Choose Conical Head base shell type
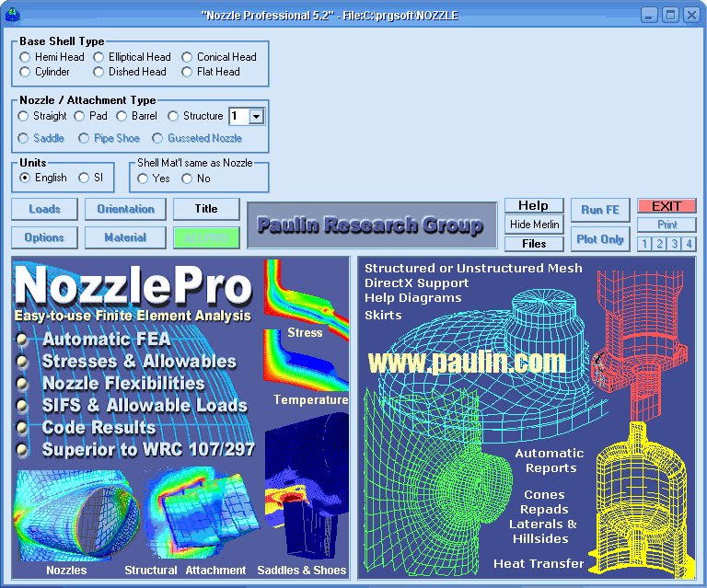Viewport: 707px width, 588px height. [x=187, y=57]
